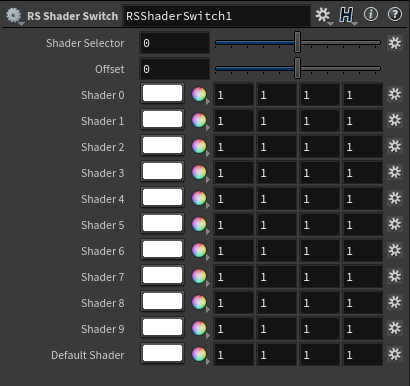Click gear icon next to Shader Selector slider
410x386 pixels.
(x=395, y=43)
